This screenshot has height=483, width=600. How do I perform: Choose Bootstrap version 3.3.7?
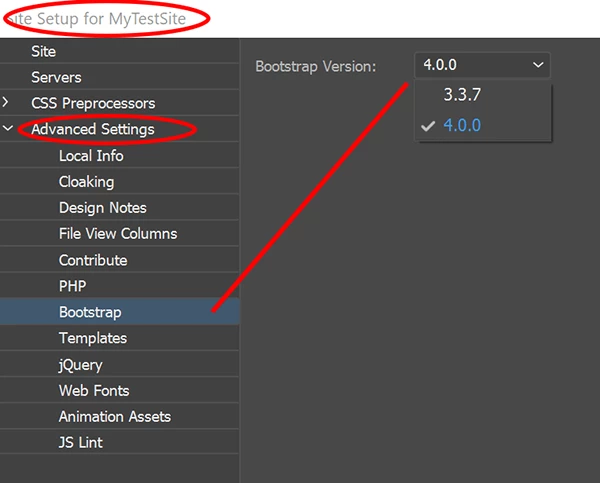[x=483, y=95]
